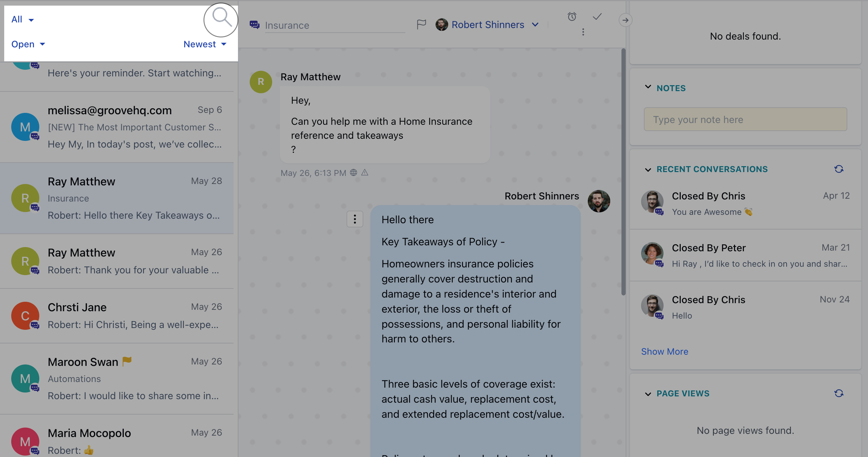Open the conversation more-options kebab menu
868x457 pixels.
click(x=583, y=32)
